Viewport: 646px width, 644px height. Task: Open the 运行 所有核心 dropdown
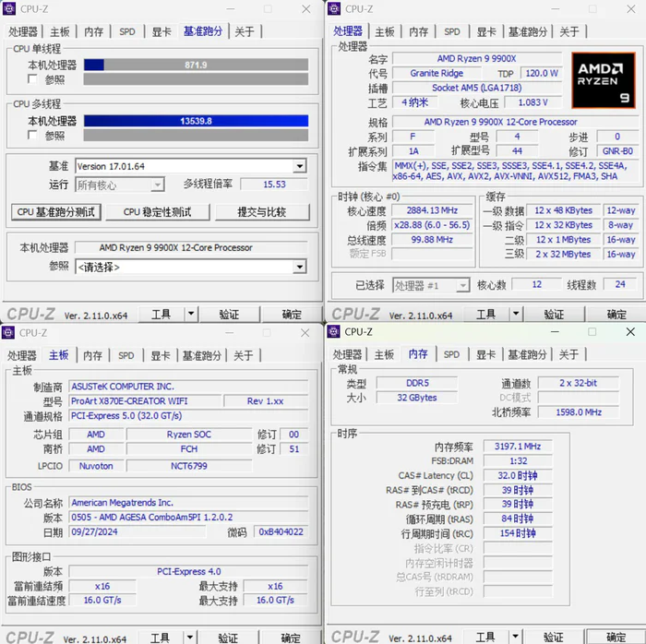[x=158, y=185]
